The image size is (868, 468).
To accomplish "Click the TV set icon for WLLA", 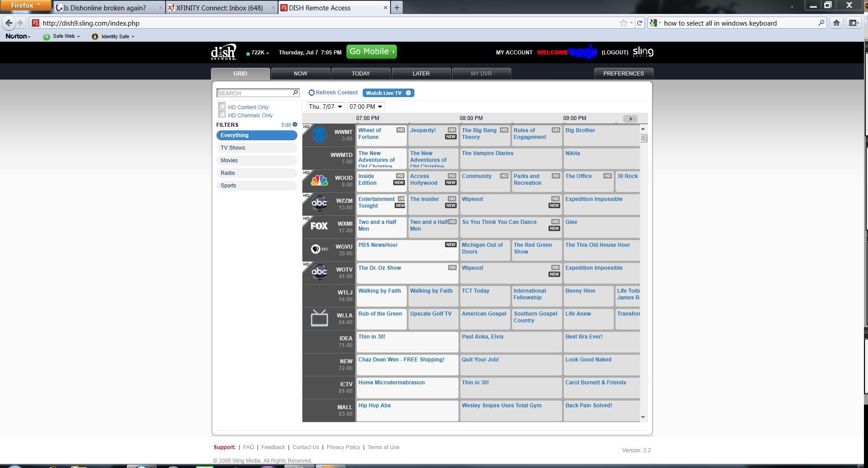I will 319,318.
